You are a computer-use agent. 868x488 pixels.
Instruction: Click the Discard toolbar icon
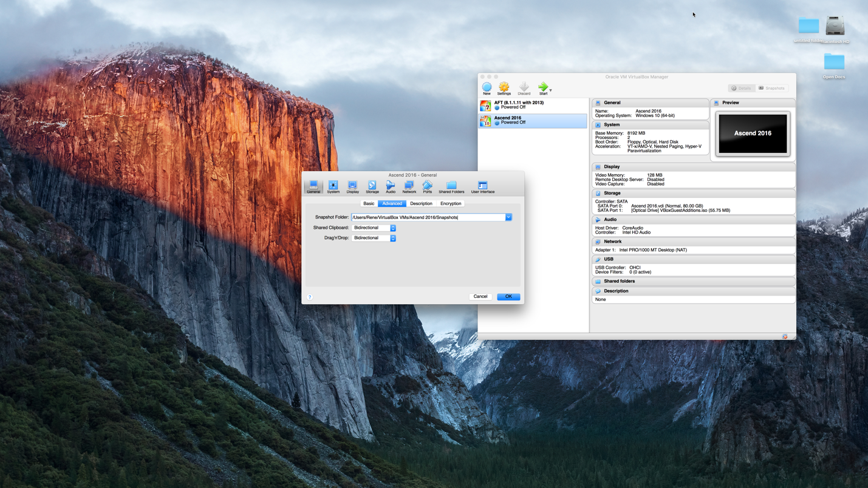[x=524, y=89]
